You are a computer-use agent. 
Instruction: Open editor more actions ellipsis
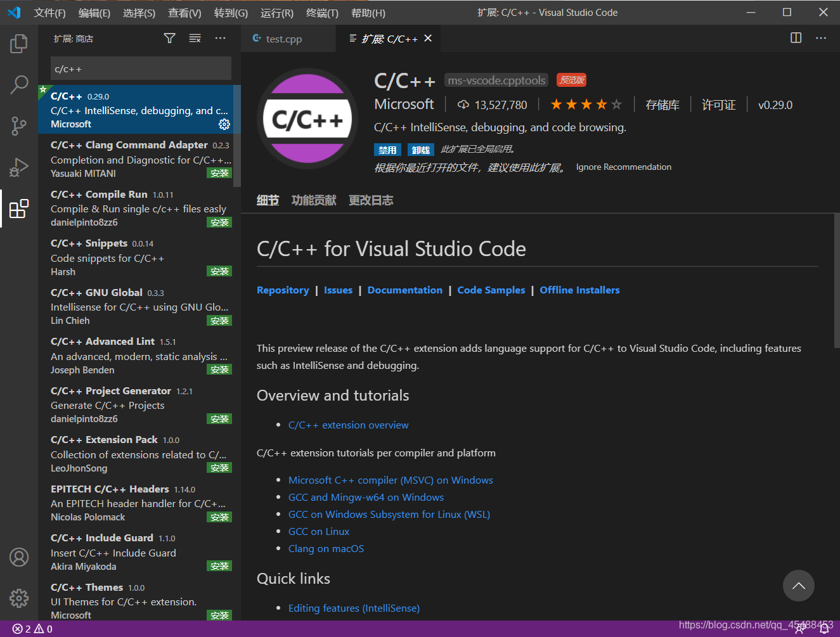coord(821,38)
